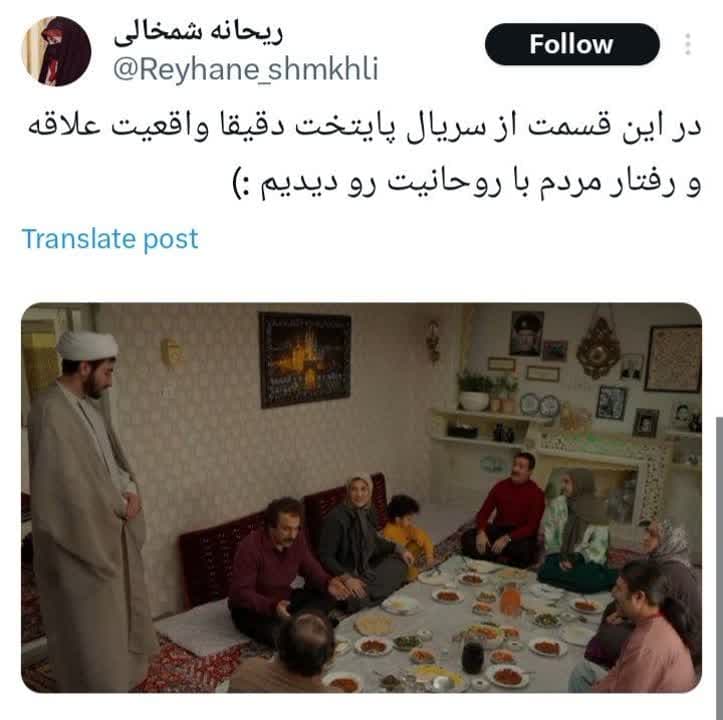Click the framed portrait on the wall

527,333
